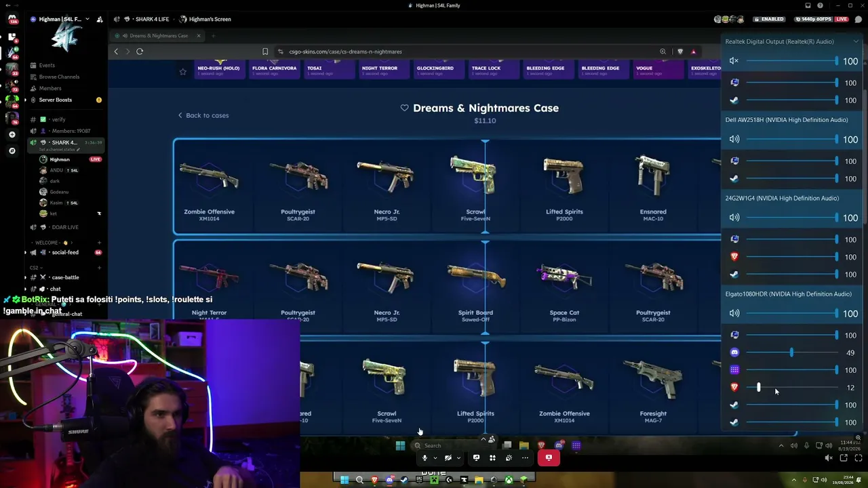Screen dimensions: 868x488
Task: Open Members in the server sidebar
Action: tap(50, 88)
